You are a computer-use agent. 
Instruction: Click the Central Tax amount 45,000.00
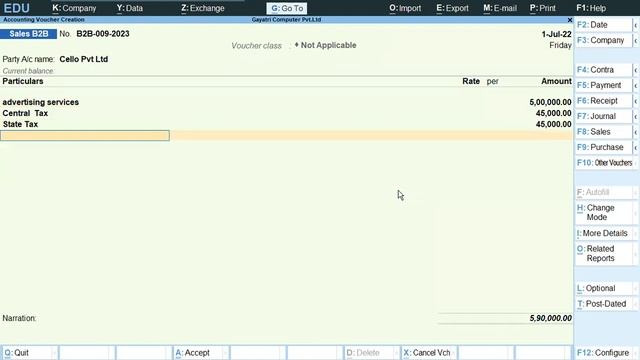(x=553, y=113)
